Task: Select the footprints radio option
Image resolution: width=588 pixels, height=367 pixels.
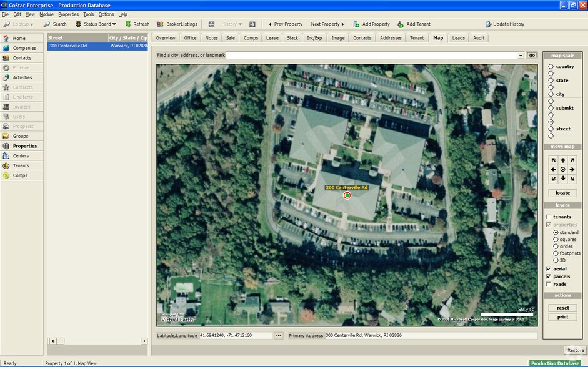Action: coord(556,253)
